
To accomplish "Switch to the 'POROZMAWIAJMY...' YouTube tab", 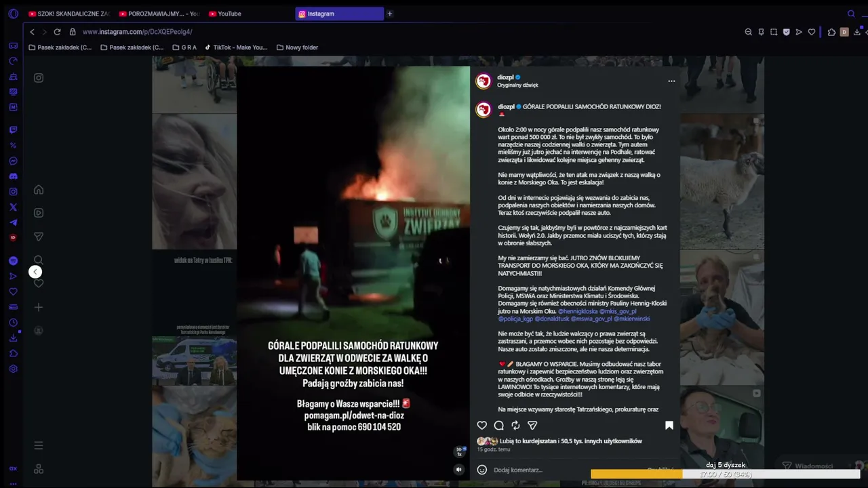I will pyautogui.click(x=159, y=14).
